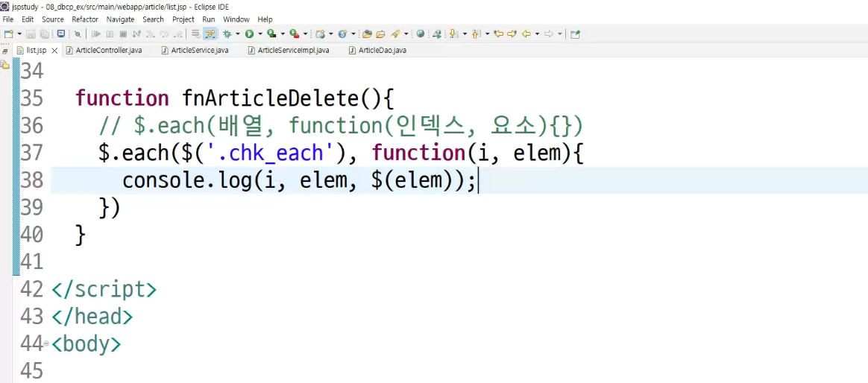The height and width of the screenshot is (383, 868).
Task: Click the Previous Annotation icon
Action: pyautogui.click(x=476, y=34)
